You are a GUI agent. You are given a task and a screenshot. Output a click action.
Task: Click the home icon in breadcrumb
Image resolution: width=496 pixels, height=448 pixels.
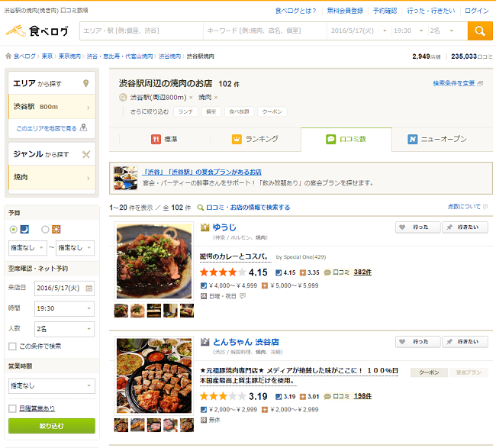[8, 56]
